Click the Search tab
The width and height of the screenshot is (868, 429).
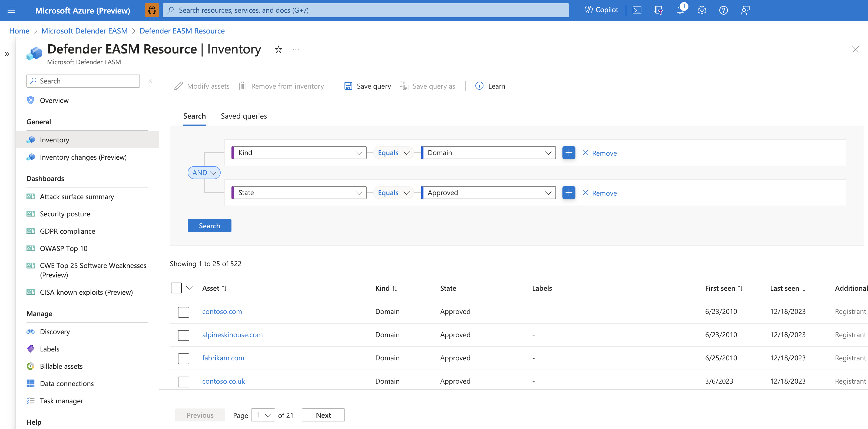coord(194,116)
